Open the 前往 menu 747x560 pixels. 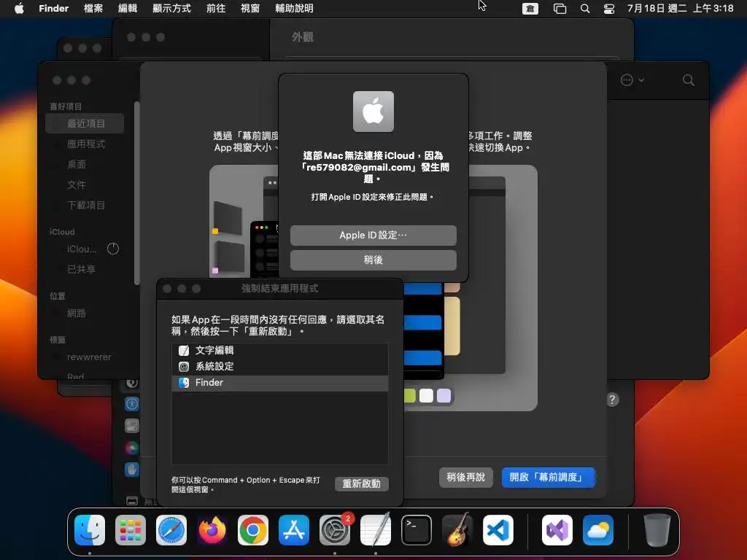tap(216, 8)
